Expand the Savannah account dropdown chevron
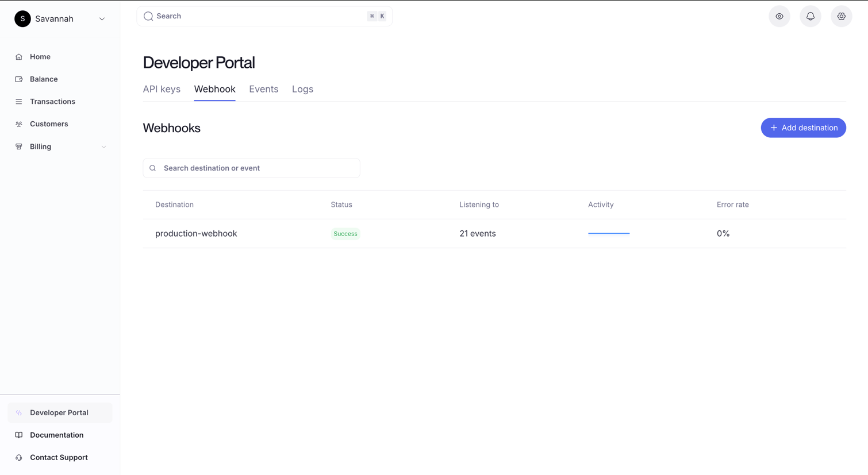868x475 pixels. pyautogui.click(x=102, y=19)
